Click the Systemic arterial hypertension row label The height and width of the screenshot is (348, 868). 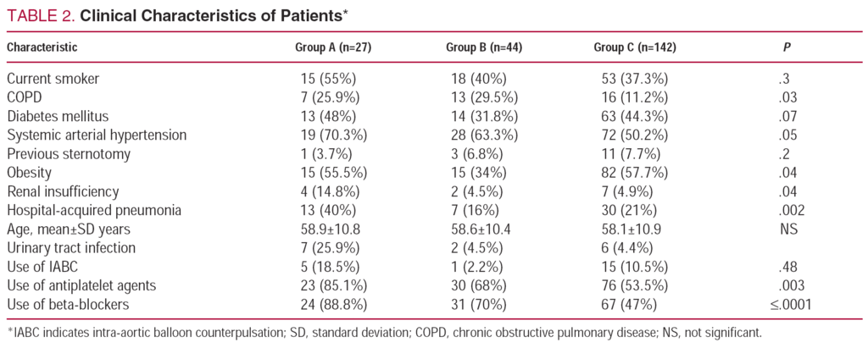(x=97, y=135)
